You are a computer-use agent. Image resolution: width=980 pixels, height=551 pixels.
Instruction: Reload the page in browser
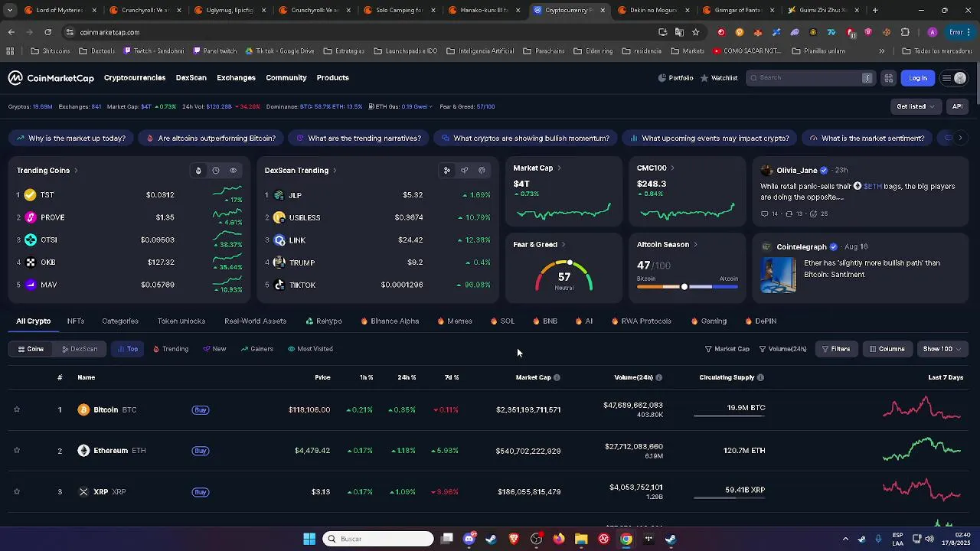point(47,32)
